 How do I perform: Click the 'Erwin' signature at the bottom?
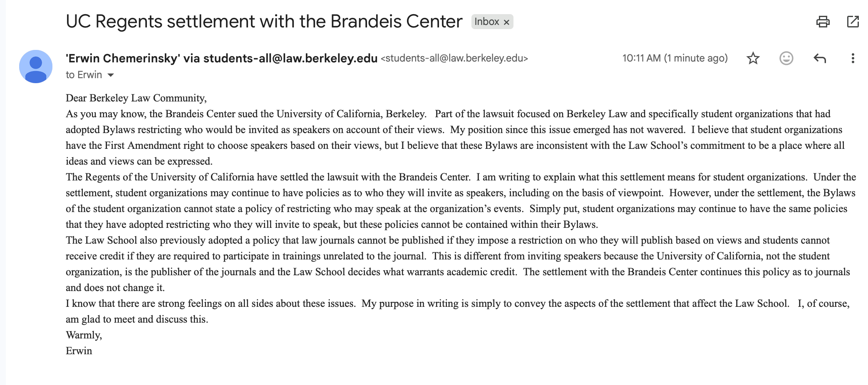79,351
